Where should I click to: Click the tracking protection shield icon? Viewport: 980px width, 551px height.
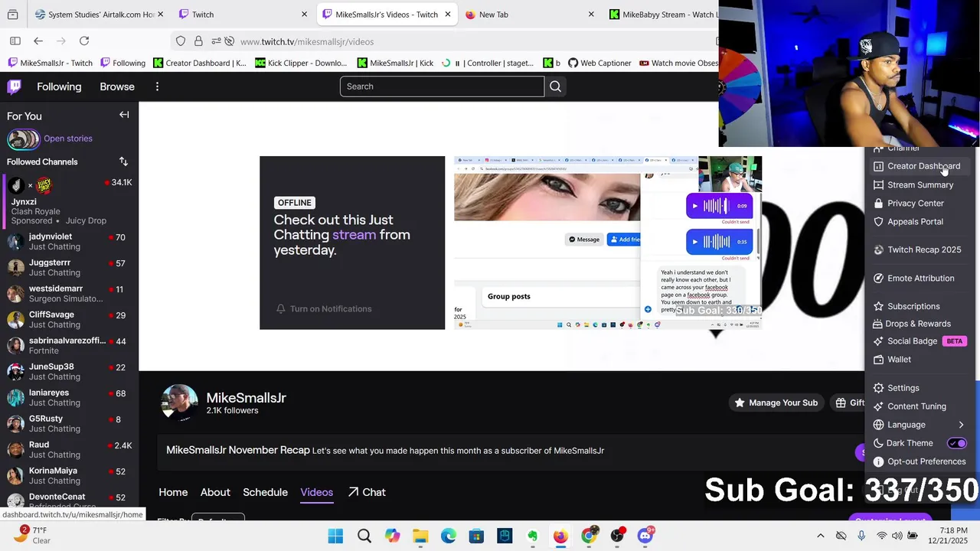(x=181, y=41)
